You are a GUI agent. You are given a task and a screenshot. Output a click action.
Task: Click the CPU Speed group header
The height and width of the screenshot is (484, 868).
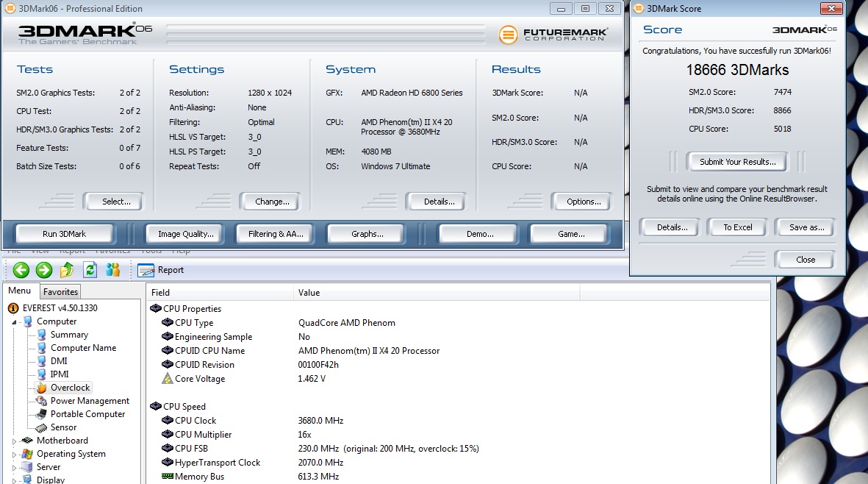(178, 407)
